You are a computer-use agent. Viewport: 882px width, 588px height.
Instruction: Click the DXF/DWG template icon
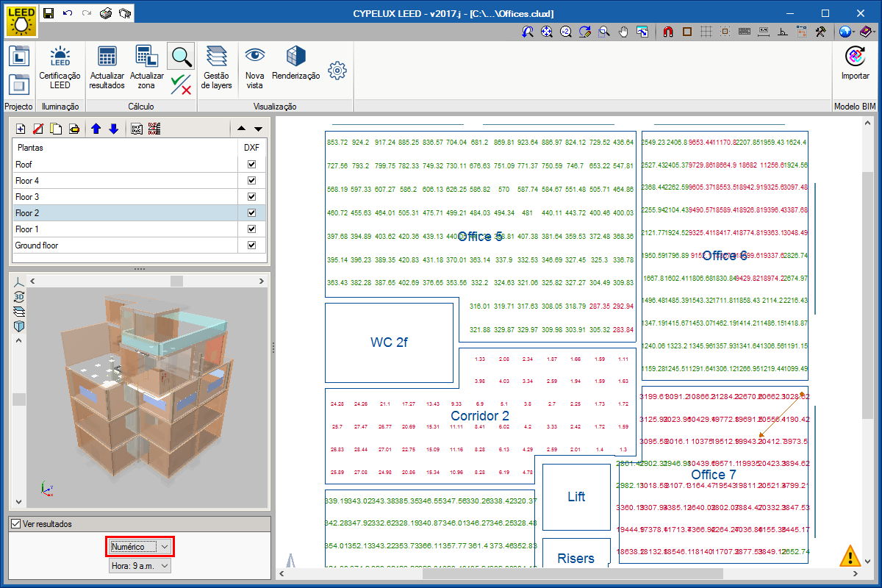pyautogui.click(x=136, y=129)
